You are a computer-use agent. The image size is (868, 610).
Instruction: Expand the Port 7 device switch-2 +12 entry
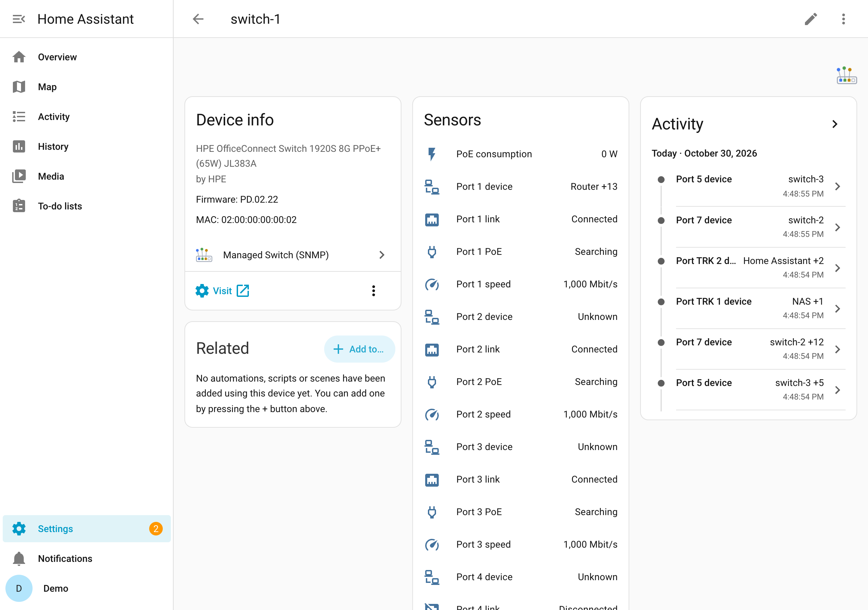837,349
